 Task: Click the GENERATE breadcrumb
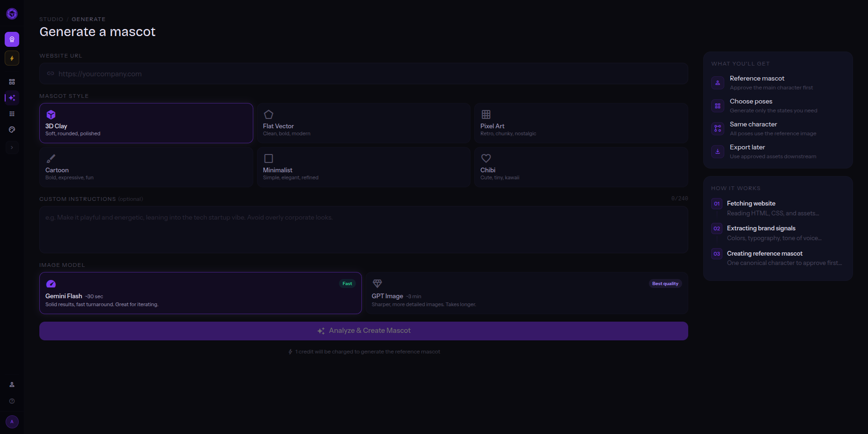(88, 19)
